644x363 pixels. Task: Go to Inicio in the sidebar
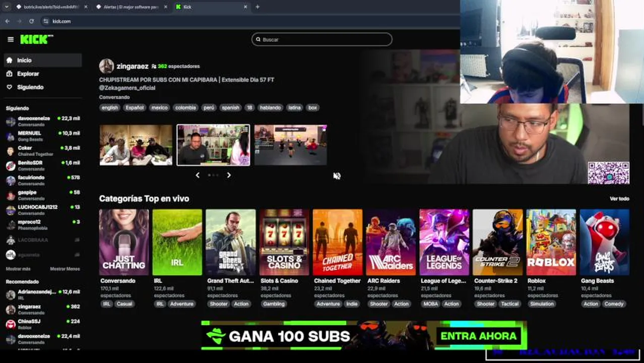43,60
